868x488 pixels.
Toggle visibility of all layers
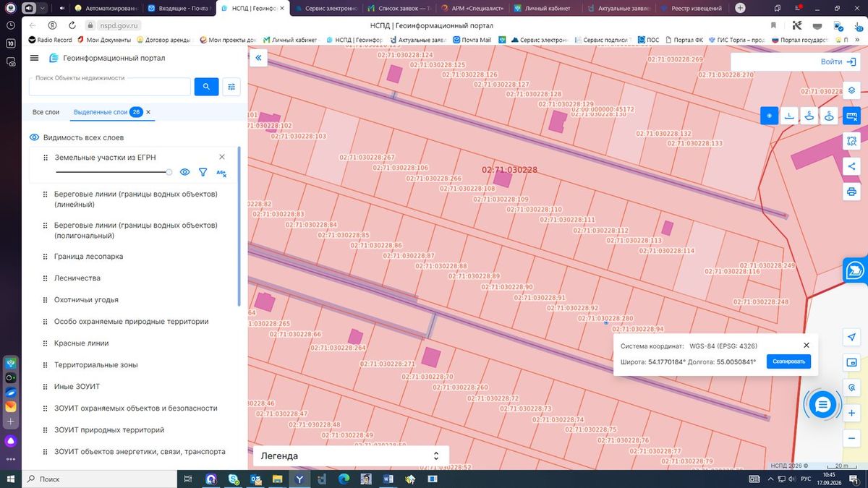pyautogui.click(x=34, y=137)
